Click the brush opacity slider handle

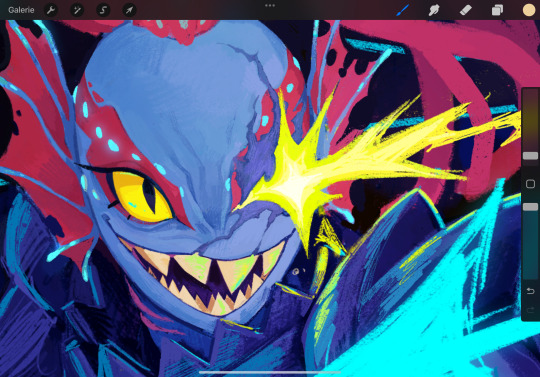coord(530,207)
